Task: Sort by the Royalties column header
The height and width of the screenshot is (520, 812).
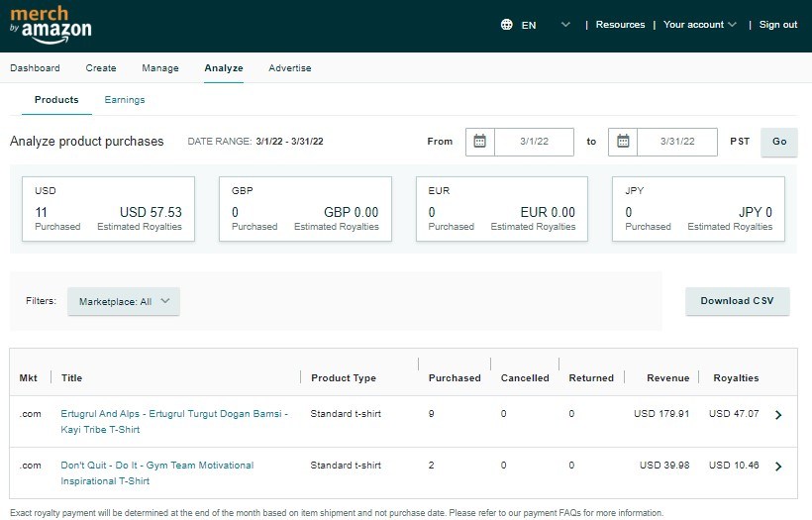Action: (x=736, y=378)
